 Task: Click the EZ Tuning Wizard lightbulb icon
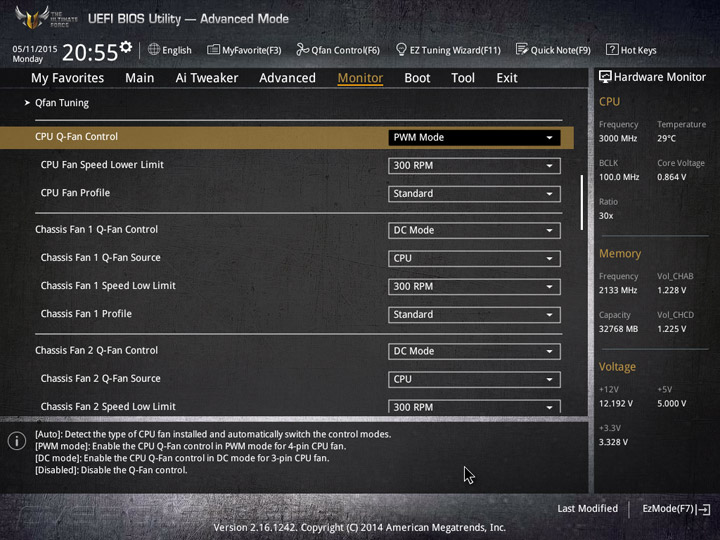click(401, 50)
